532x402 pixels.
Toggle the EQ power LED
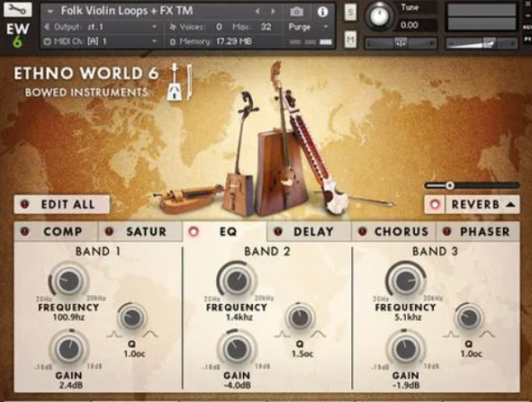pyautogui.click(x=194, y=231)
